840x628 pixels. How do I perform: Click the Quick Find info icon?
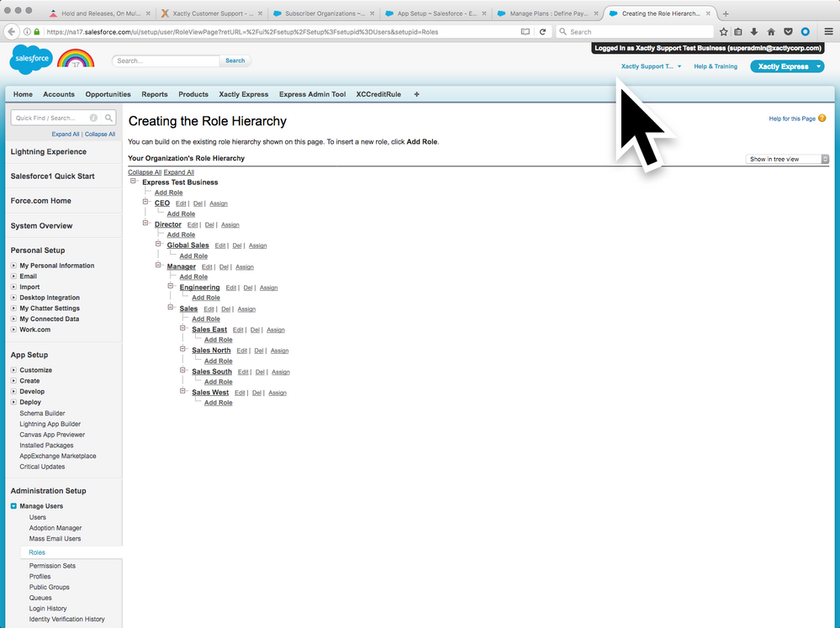click(x=93, y=118)
